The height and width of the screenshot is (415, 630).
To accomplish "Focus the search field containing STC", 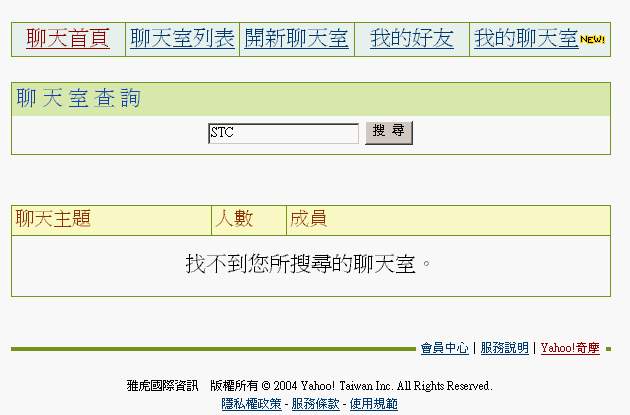I will pyautogui.click(x=283, y=133).
